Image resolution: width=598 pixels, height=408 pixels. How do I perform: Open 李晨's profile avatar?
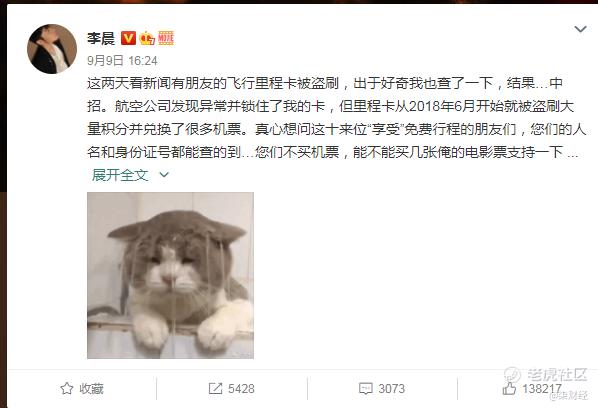point(52,49)
